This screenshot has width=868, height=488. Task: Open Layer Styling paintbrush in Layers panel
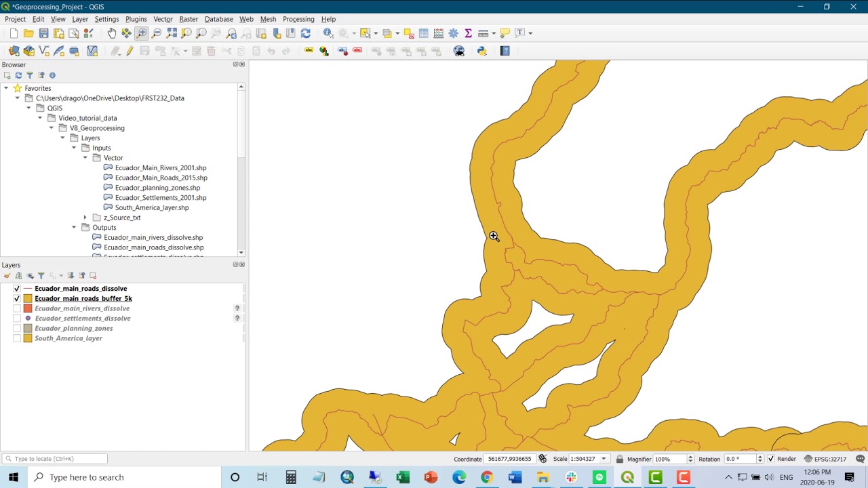tap(7, 275)
